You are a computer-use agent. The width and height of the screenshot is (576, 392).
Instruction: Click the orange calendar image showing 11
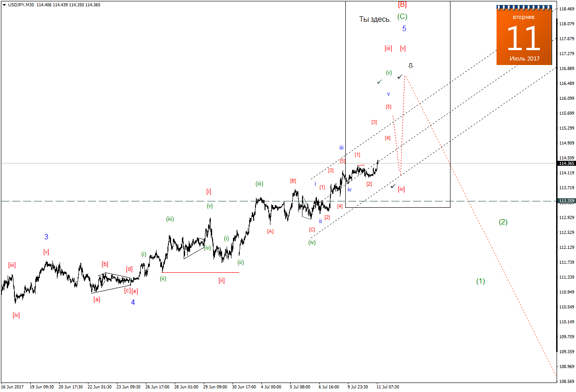(524, 35)
